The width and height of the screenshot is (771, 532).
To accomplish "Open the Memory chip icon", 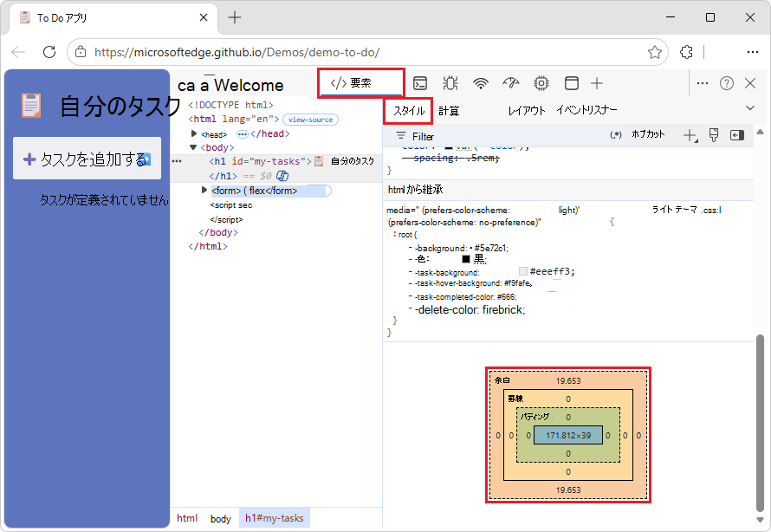I will [x=541, y=83].
